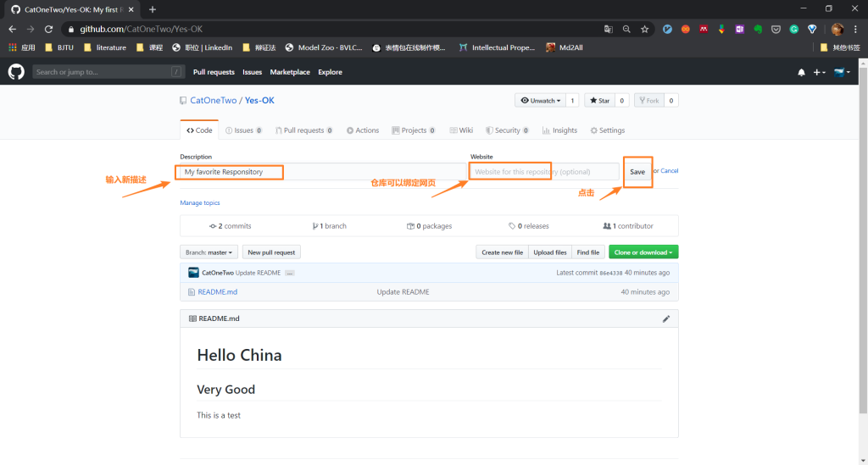The width and height of the screenshot is (868, 465).
Task: Save the repository description
Action: 637,172
